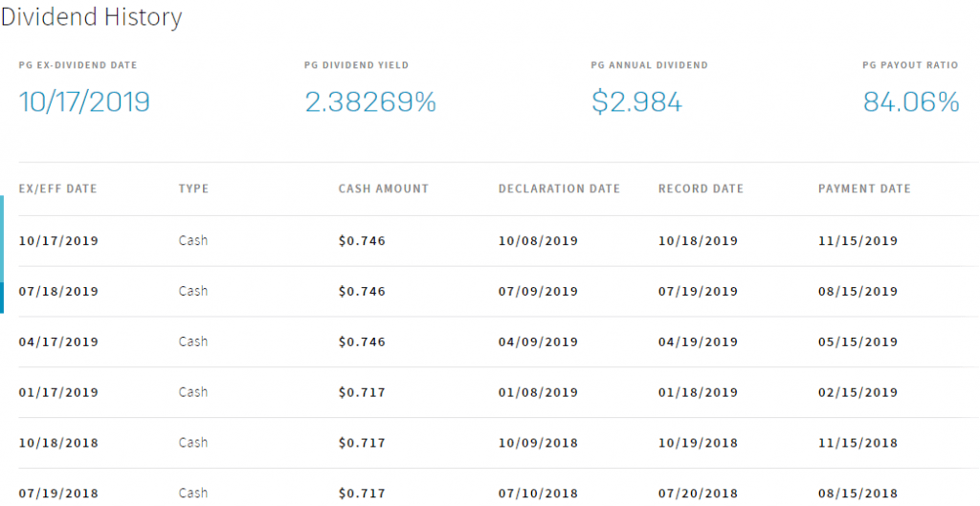Image resolution: width=980 pixels, height=506 pixels.
Task: Click the light blue bar at left edge
Action: coord(3,239)
